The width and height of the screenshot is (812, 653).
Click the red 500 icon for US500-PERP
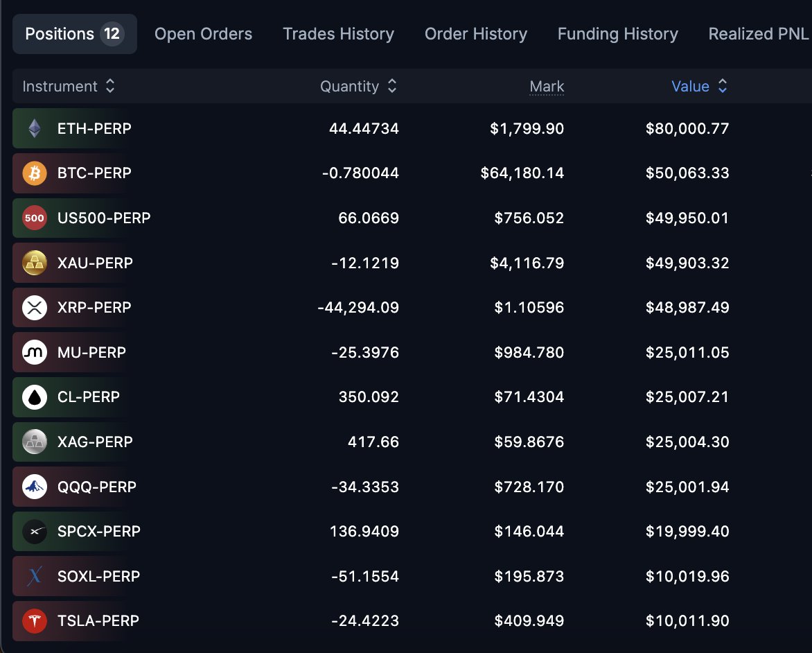[x=35, y=218]
